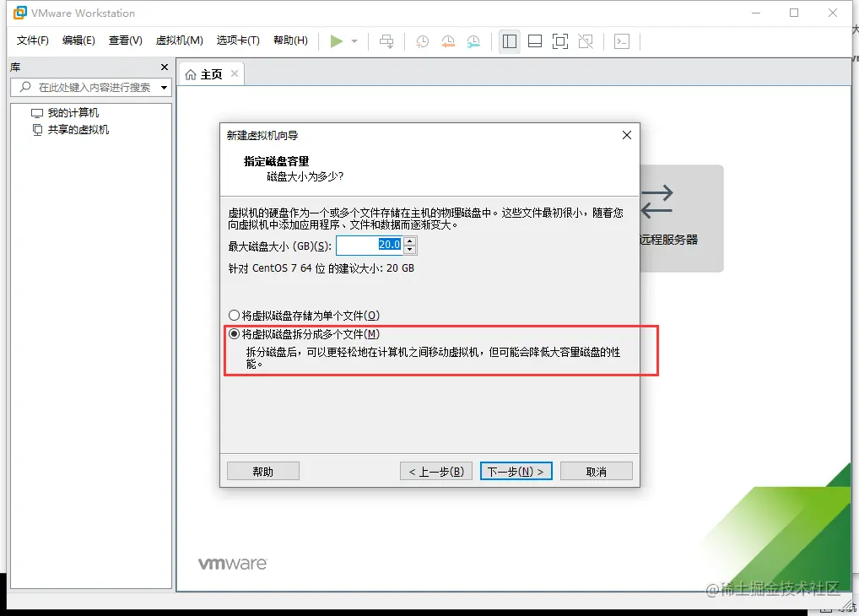The width and height of the screenshot is (859, 616).
Task: Open the library search dropdown arrow
Action: point(164,88)
